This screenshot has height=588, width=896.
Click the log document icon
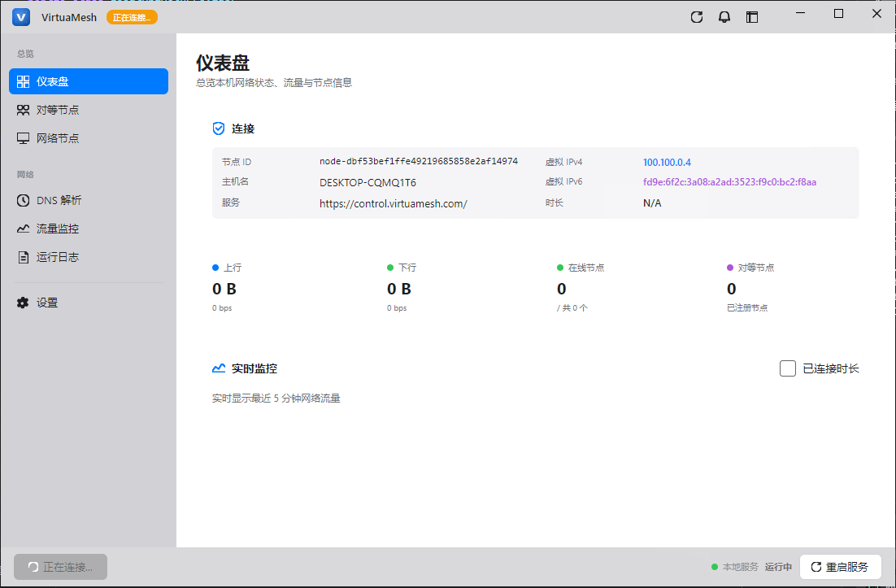[x=23, y=257]
